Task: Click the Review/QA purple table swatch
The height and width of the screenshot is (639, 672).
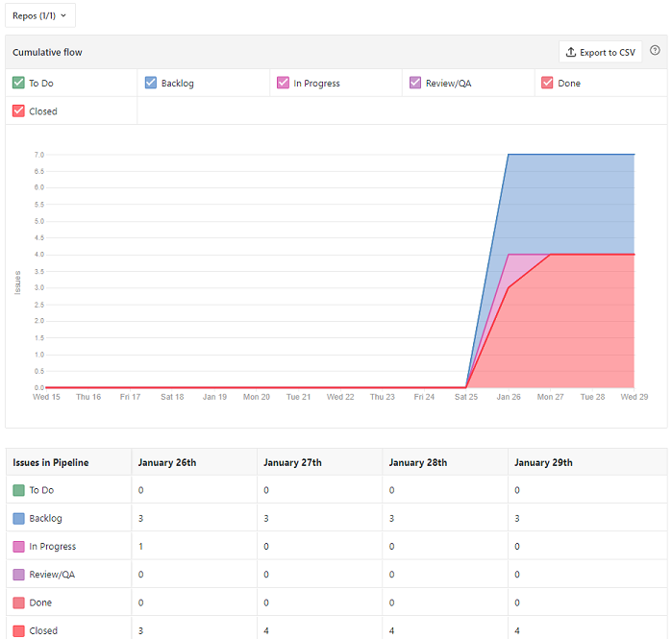Action: (18, 575)
